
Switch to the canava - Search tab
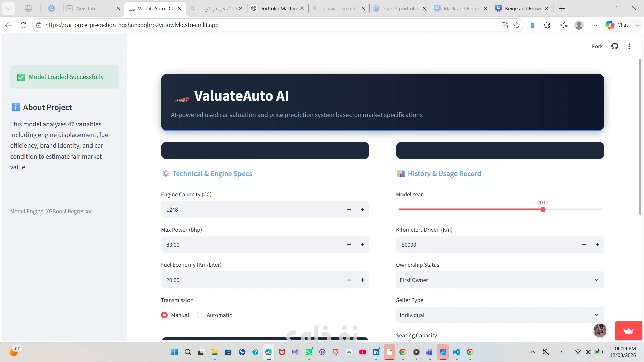(338, 8)
